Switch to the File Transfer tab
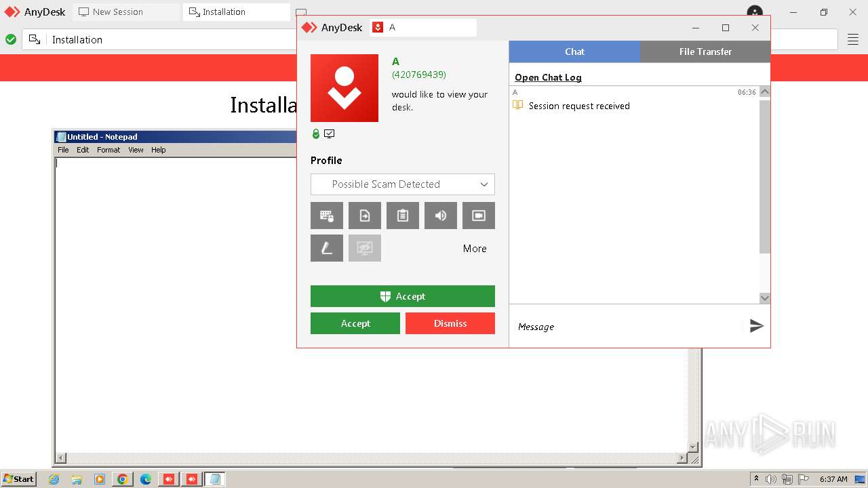The width and height of the screenshot is (868, 488). [x=705, y=52]
